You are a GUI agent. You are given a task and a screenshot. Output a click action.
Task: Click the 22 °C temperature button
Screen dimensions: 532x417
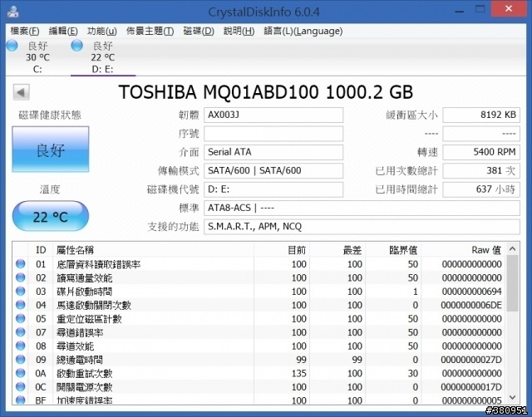51,216
